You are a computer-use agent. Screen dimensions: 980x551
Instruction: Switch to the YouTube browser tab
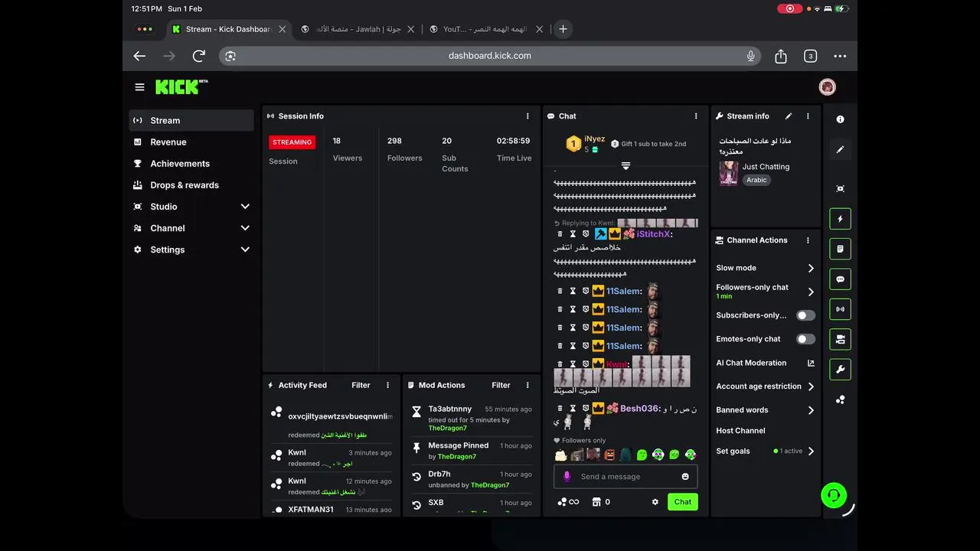(485, 29)
